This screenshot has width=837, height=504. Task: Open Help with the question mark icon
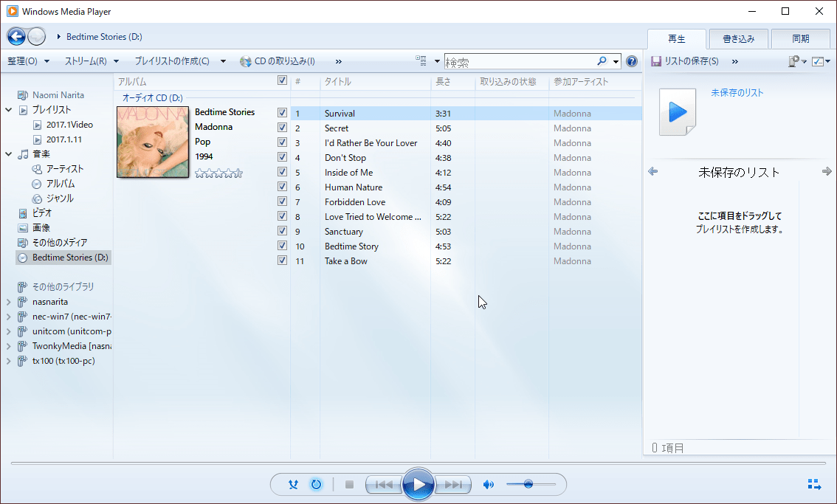coord(632,61)
